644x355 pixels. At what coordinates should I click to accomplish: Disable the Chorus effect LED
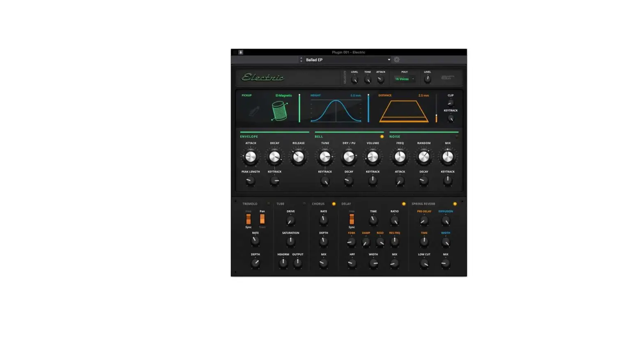334,204
